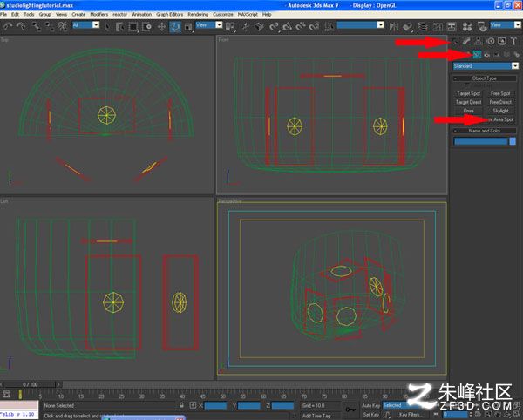
Task: Click the Skylight button
Action: [x=500, y=111]
